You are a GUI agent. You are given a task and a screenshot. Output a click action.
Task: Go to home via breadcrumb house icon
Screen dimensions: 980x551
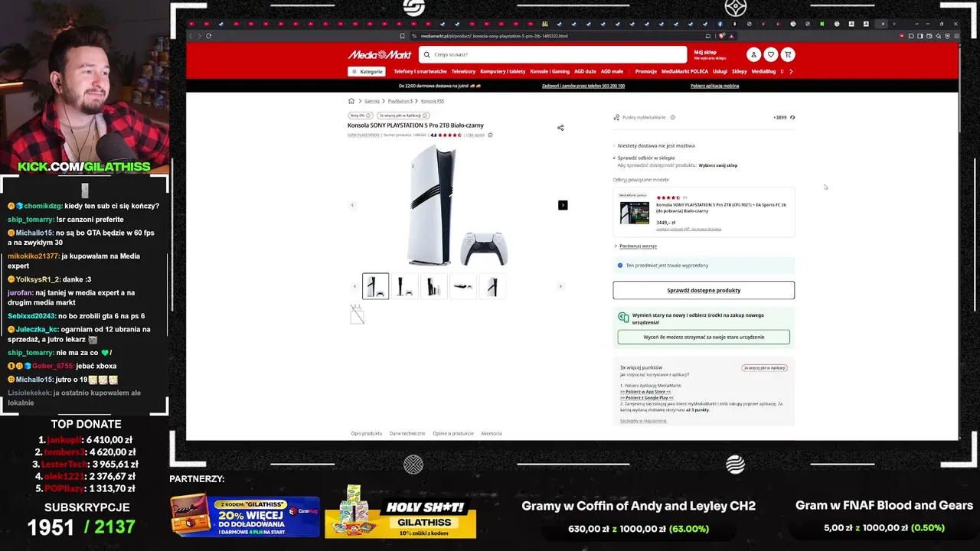click(x=351, y=101)
